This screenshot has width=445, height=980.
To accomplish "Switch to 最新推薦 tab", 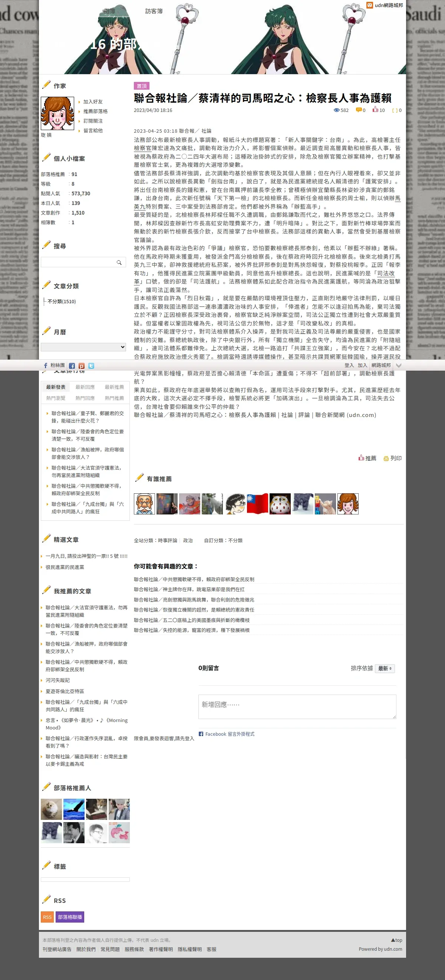I will 114,387.
